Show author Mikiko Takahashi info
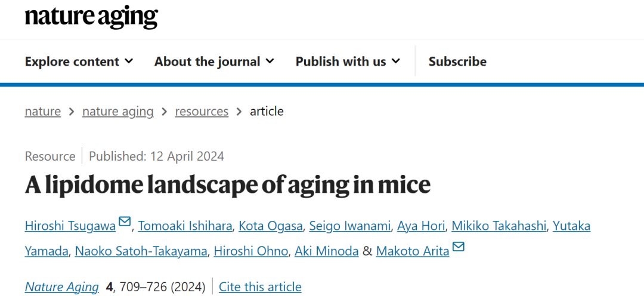The height and width of the screenshot is (305, 644). (x=499, y=226)
